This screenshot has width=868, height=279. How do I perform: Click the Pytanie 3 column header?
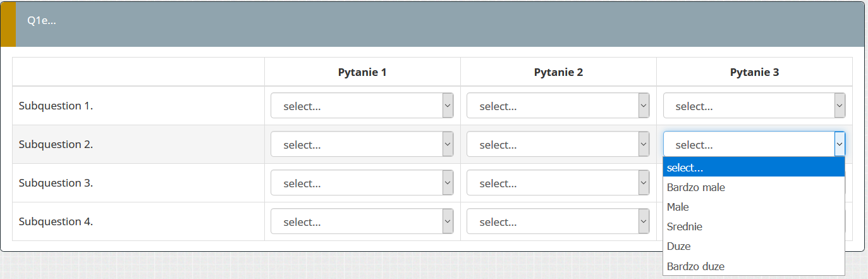(754, 72)
